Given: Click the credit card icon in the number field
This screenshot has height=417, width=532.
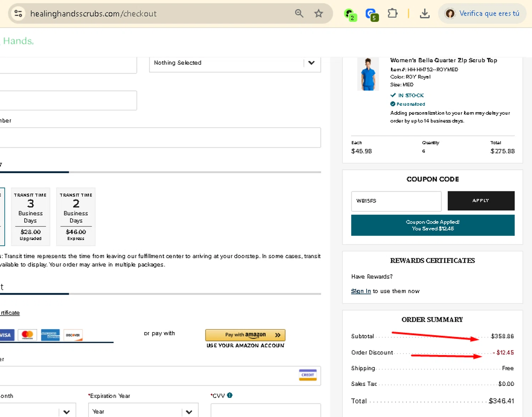Looking at the screenshot, I should [x=307, y=375].
